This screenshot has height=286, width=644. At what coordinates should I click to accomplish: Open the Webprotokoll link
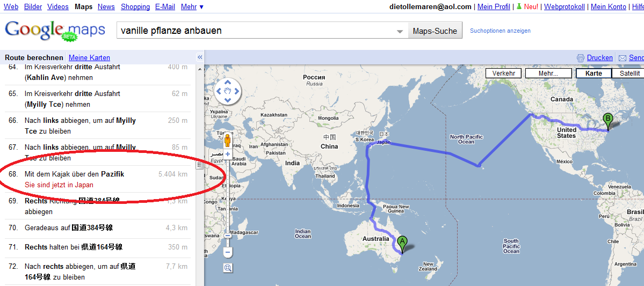point(565,6)
